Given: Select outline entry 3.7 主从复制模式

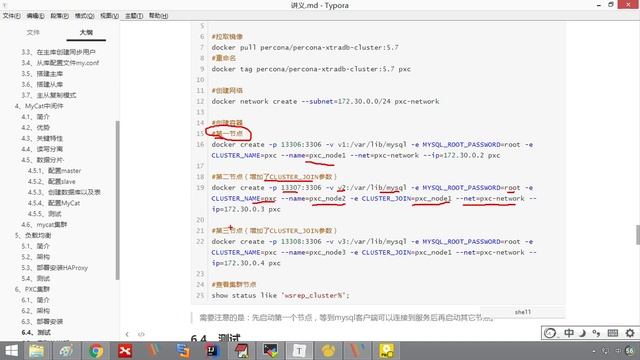Looking at the screenshot, I should (49, 95).
